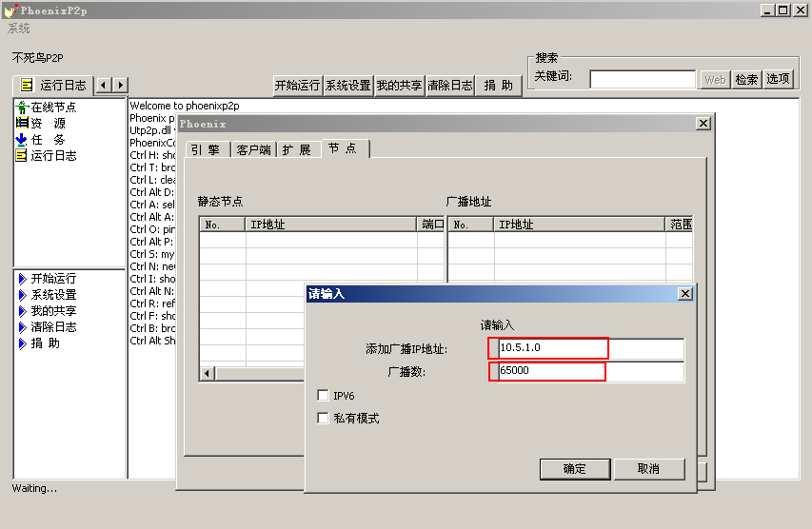Viewport: 812px width, 529px height.
Task: Click the blue arrow beside 开始运行
Action: click(22, 279)
